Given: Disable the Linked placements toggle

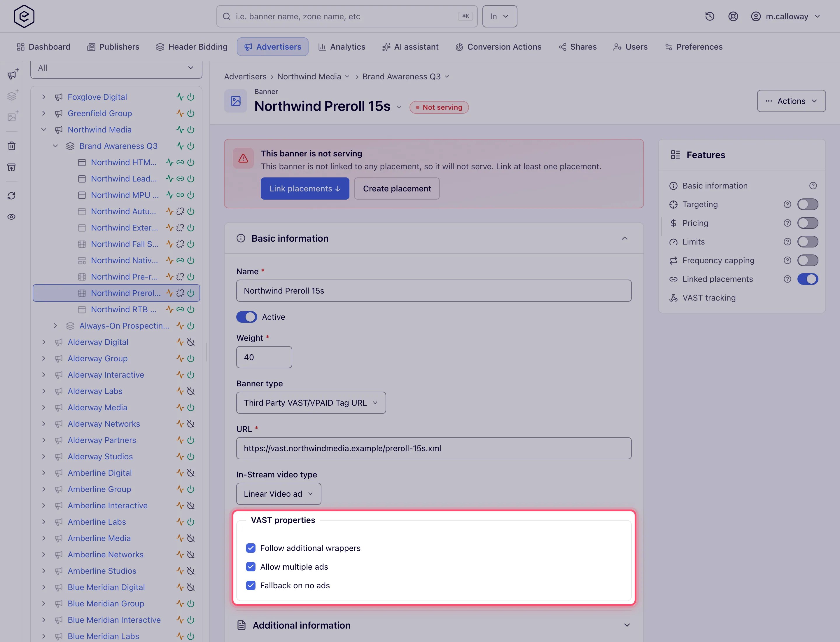Looking at the screenshot, I should 808,279.
